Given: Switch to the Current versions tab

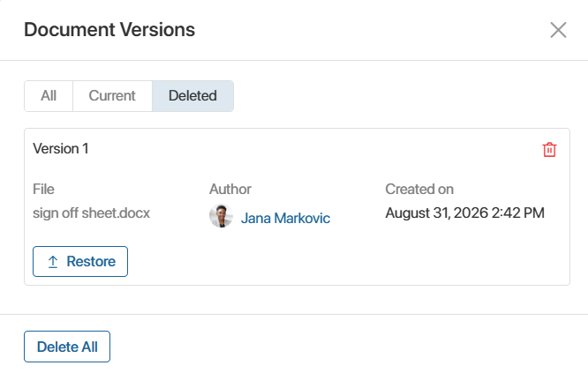Looking at the screenshot, I should tap(112, 96).
